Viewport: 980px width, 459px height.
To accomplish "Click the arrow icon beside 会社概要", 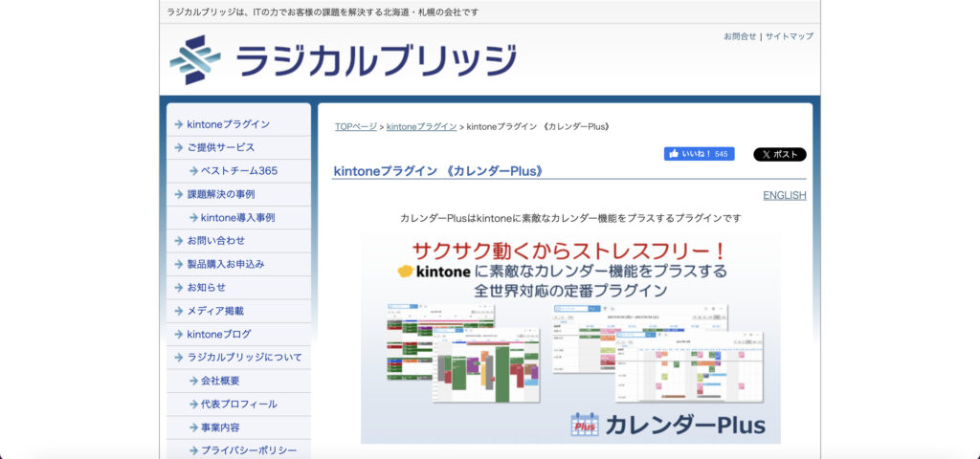I will (x=193, y=381).
